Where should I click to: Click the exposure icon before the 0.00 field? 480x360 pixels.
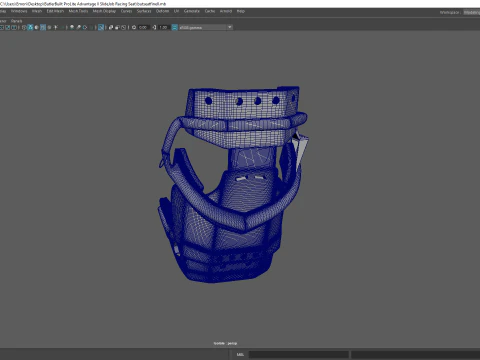point(134,27)
